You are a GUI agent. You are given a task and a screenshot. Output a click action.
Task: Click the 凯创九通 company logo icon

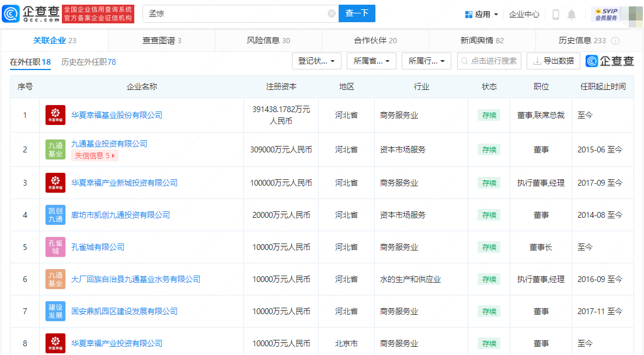[x=55, y=215]
